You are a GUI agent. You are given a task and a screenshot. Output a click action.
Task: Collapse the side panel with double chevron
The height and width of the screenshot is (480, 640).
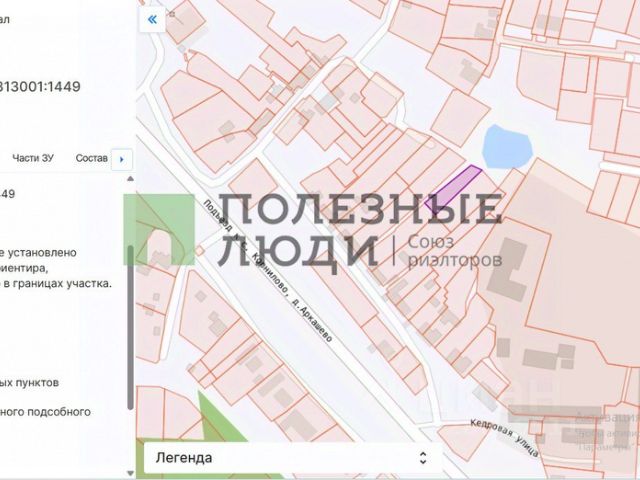152,19
